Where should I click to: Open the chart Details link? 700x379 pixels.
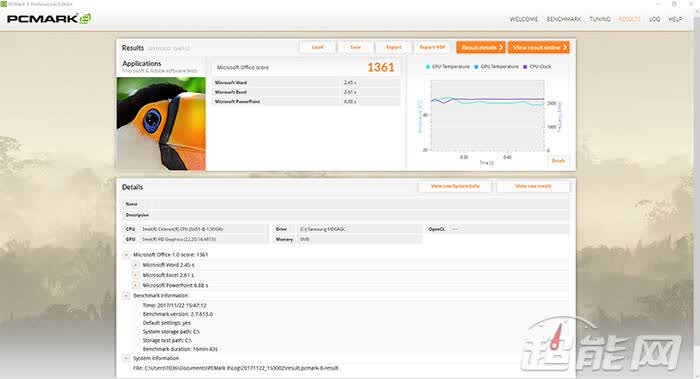pyautogui.click(x=558, y=160)
